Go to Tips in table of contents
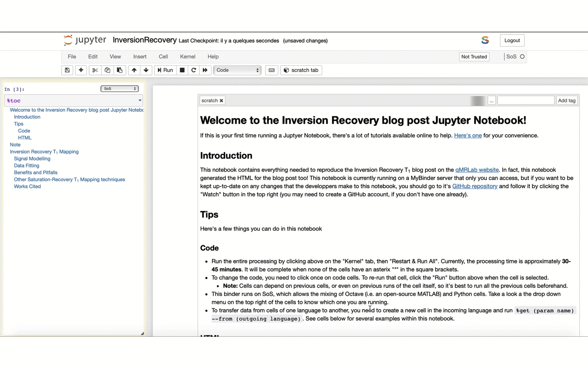This screenshot has width=588, height=368. coord(18,124)
